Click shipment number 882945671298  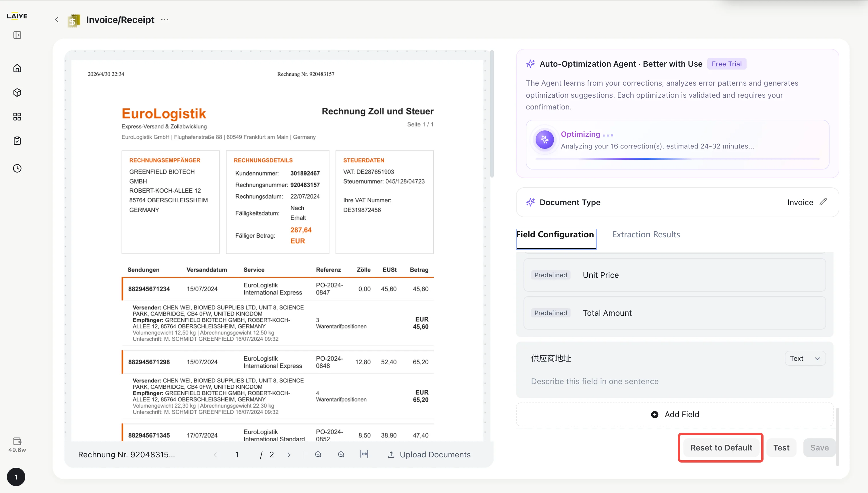(149, 362)
